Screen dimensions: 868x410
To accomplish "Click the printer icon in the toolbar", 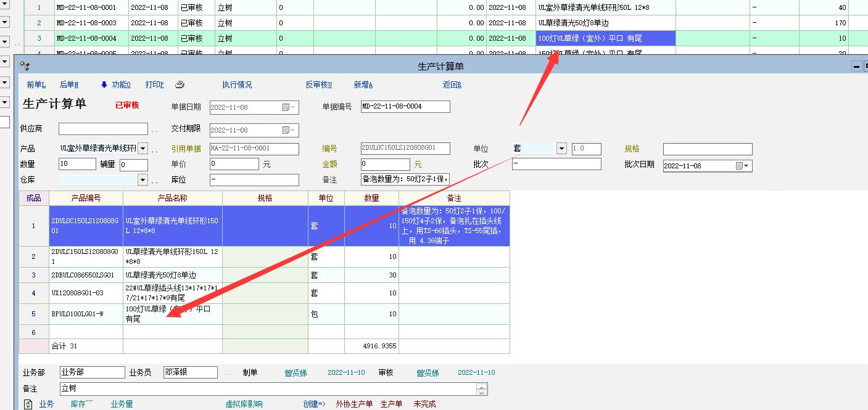I will click(x=180, y=84).
